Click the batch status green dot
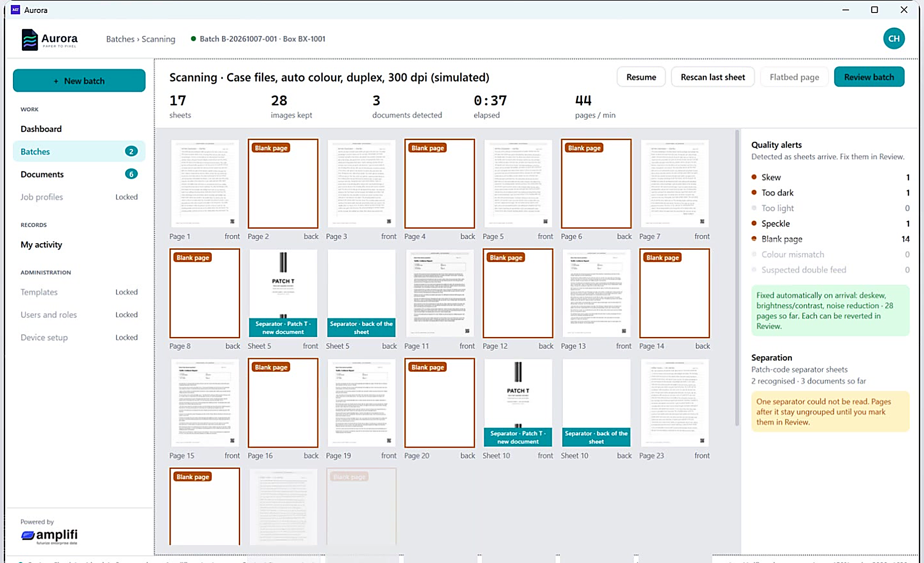 [193, 39]
